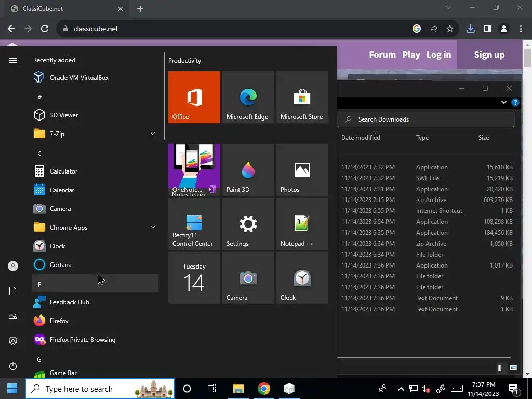The width and height of the screenshot is (532, 399).
Task: Click the classicube.net address bar
Action: pos(234,29)
